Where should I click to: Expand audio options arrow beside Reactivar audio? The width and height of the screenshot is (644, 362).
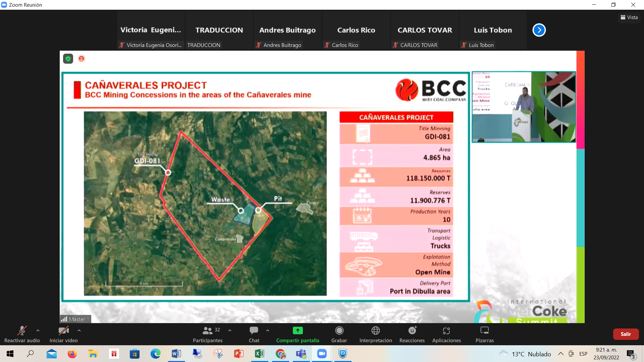pos(38,330)
